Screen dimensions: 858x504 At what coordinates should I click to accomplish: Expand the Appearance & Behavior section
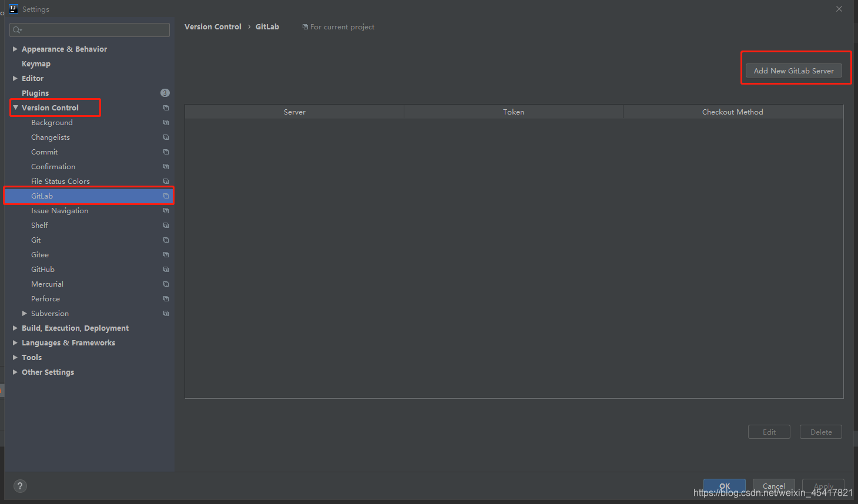[x=15, y=49]
